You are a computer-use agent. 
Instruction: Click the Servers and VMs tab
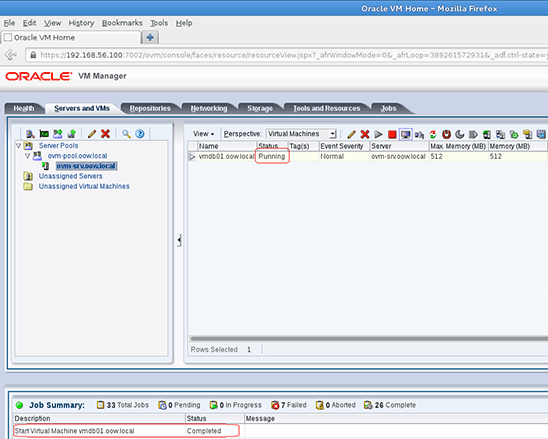click(x=82, y=108)
